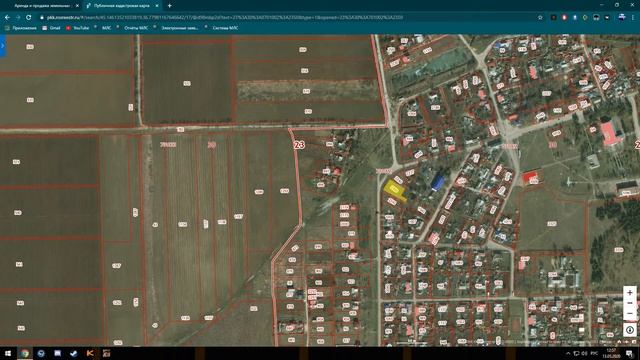Open the blue checkmark app in taskbar

click(x=74, y=353)
